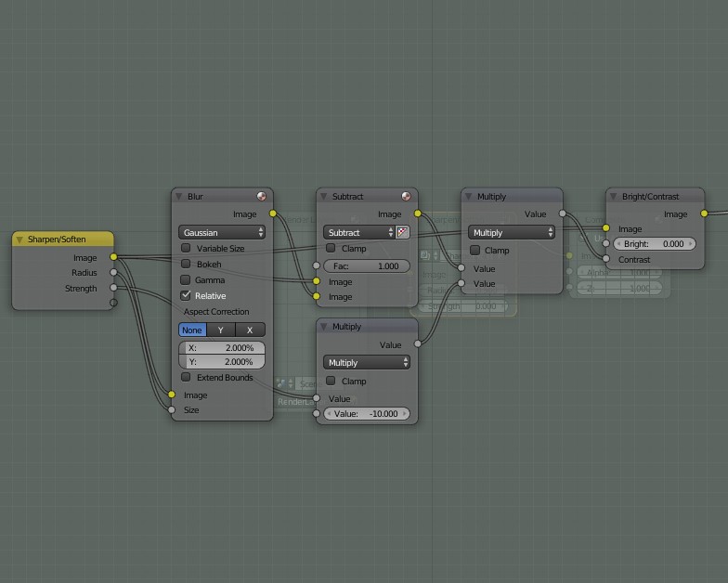The height and width of the screenshot is (583, 728).
Task: Collapse the Bright/Contrast node with its triangle
Action: (613, 197)
